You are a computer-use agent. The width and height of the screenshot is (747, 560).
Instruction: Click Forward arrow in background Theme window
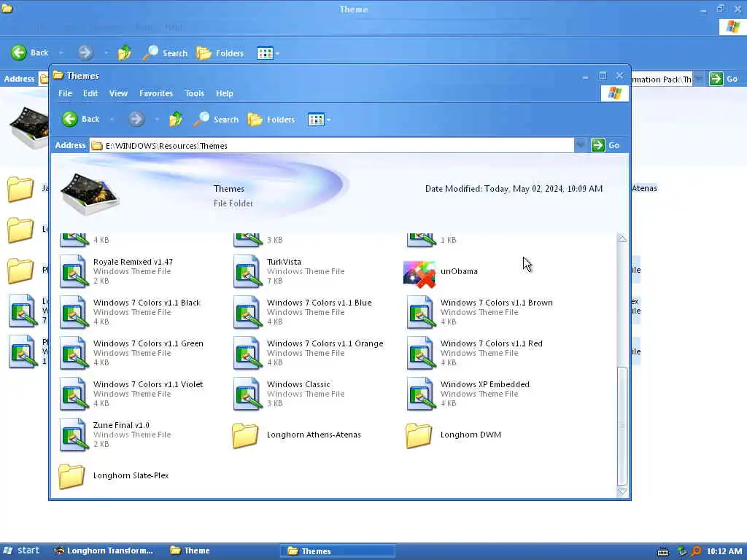(85, 52)
